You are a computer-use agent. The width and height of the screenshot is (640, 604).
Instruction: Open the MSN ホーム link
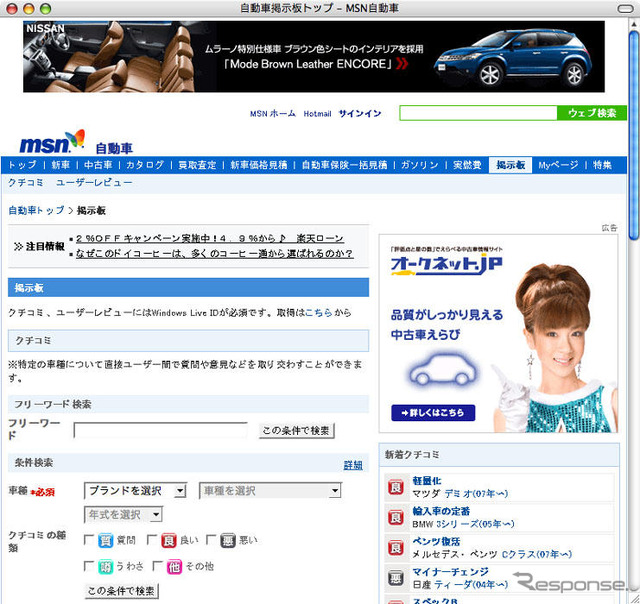273,113
